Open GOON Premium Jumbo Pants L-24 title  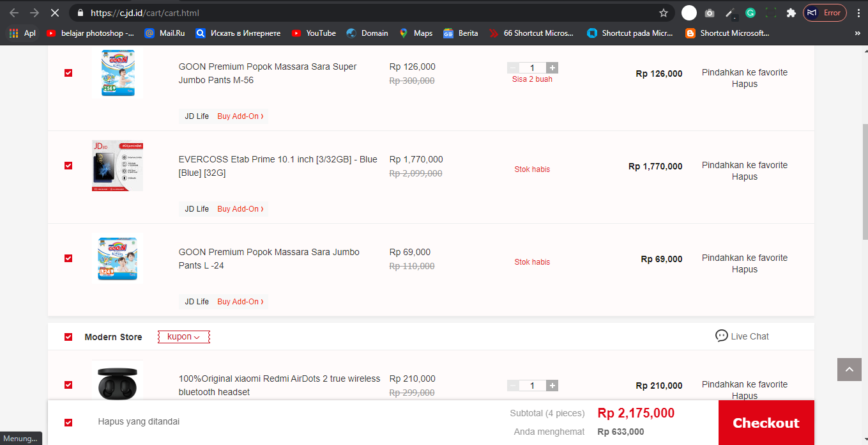(269, 259)
